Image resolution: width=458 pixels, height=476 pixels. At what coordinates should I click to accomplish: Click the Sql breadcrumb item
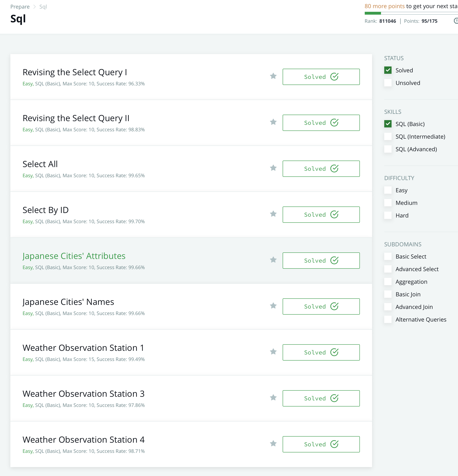[43, 7]
